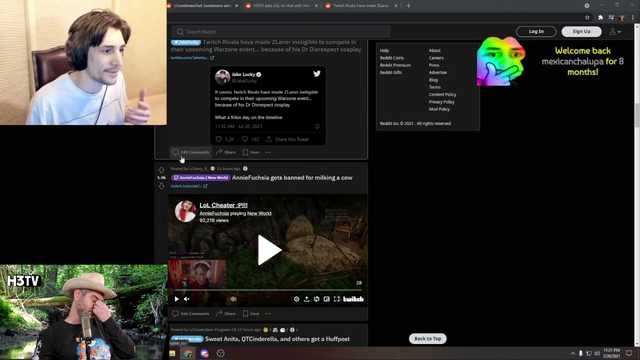Open Twitch clip settings gear
Screen dimensions: 640x360
(x=296, y=299)
